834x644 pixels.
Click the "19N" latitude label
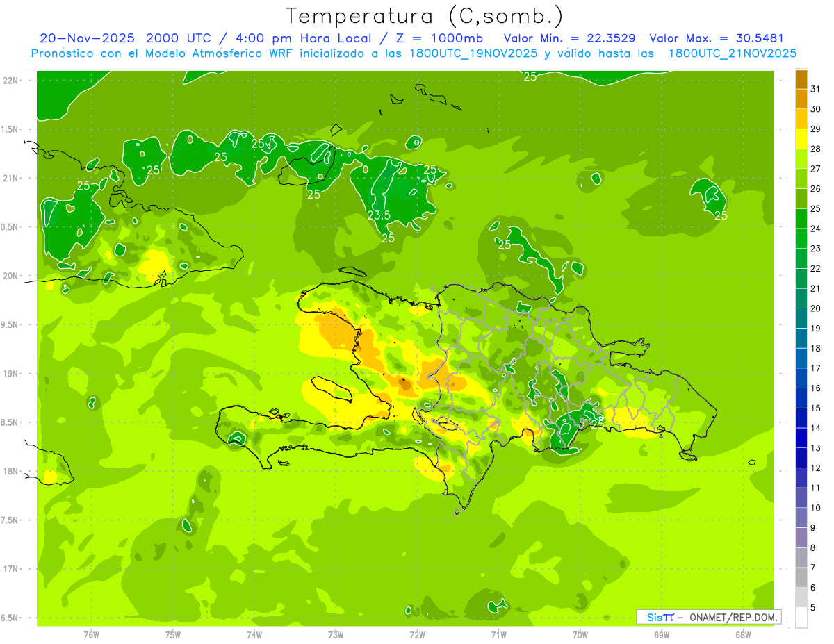(10, 374)
